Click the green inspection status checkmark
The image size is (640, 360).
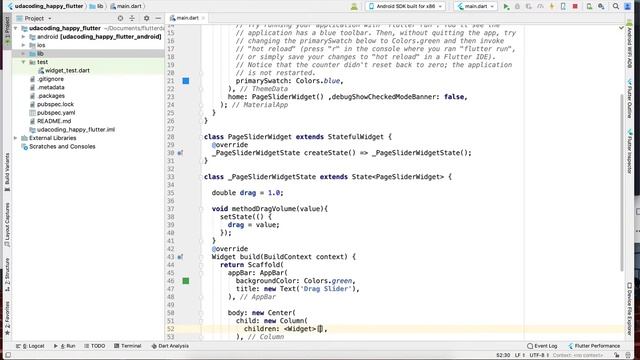(621, 28)
